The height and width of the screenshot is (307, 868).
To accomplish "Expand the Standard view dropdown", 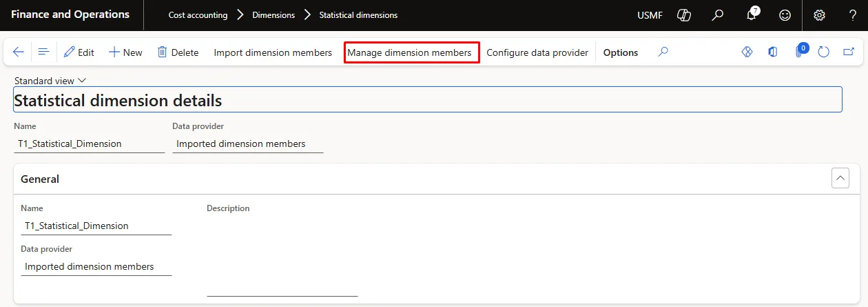I will [50, 81].
